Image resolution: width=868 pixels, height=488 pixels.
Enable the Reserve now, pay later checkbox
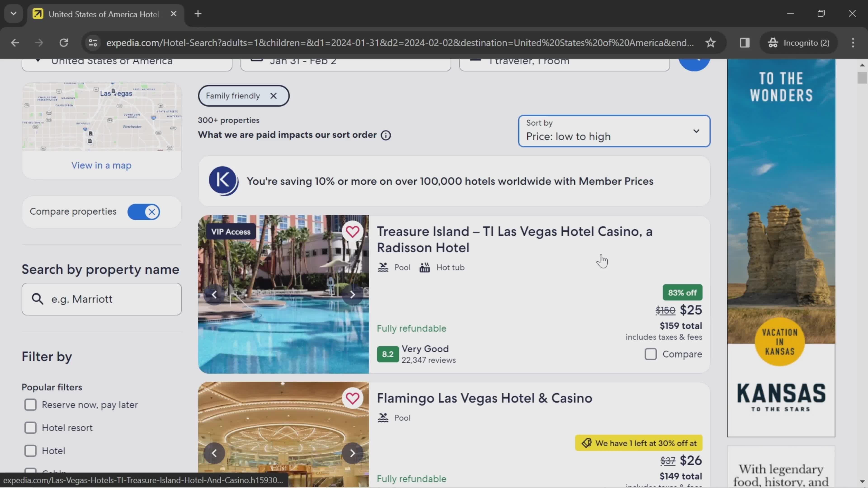(x=31, y=405)
